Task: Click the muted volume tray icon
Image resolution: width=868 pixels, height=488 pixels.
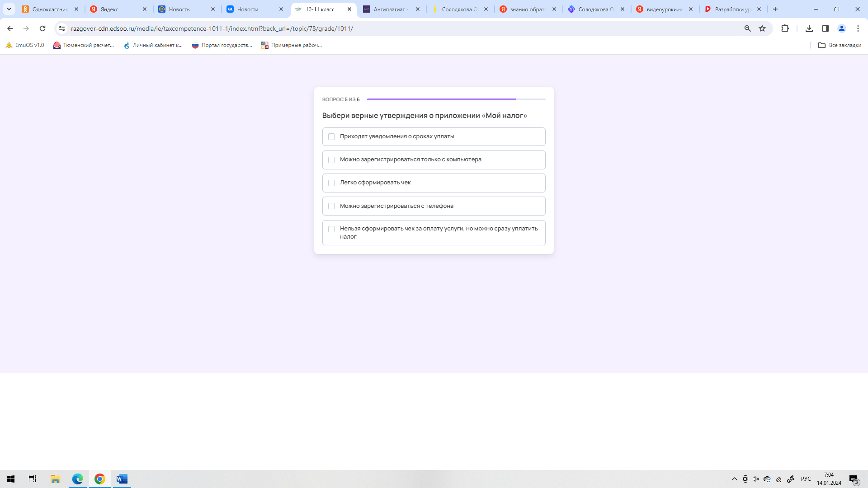Action: (x=756, y=479)
